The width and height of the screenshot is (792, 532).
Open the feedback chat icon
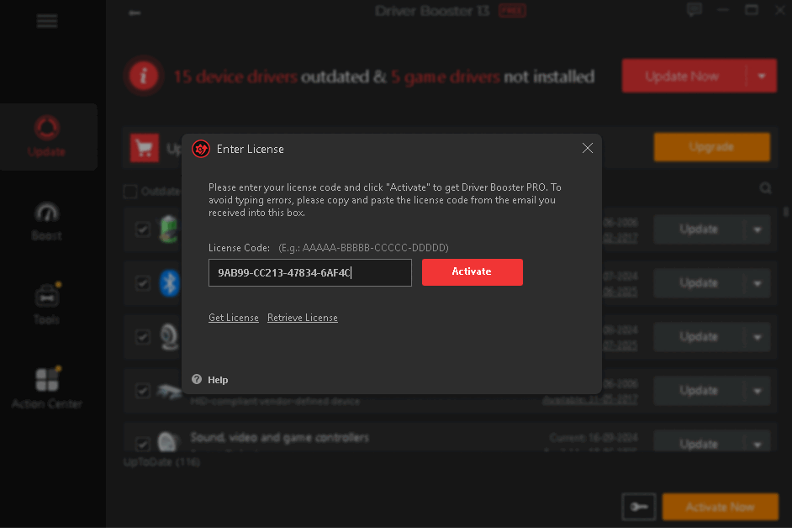coord(694,11)
